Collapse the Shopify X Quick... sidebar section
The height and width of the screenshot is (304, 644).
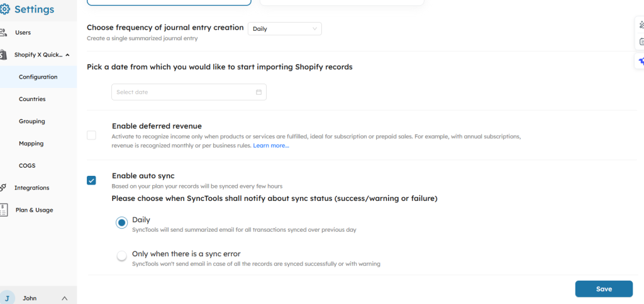67,55
